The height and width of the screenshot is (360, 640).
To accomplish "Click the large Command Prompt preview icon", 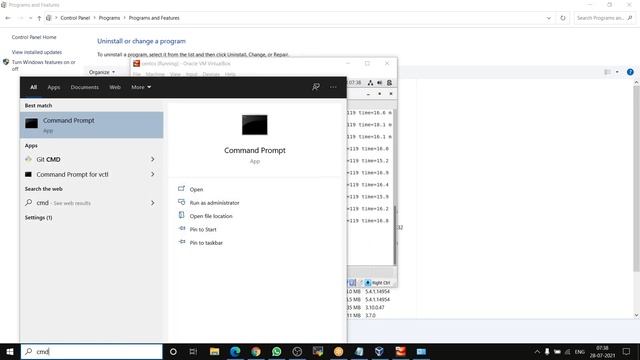I will click(x=255, y=125).
